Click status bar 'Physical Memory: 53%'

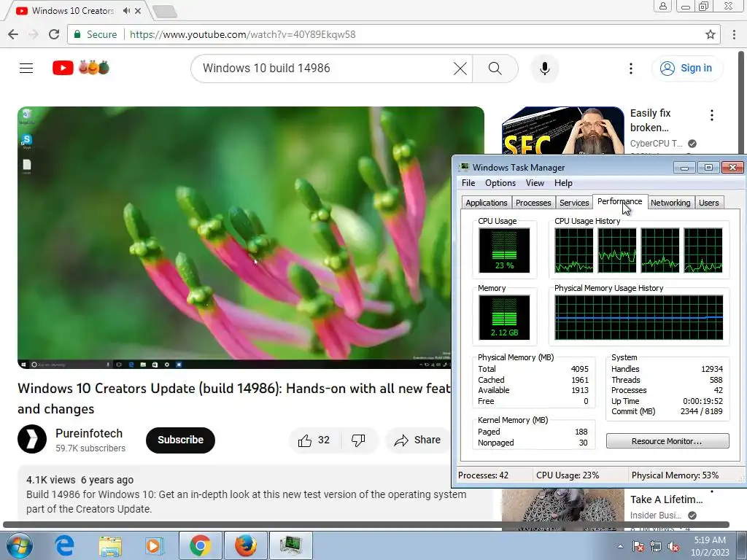[675, 475]
